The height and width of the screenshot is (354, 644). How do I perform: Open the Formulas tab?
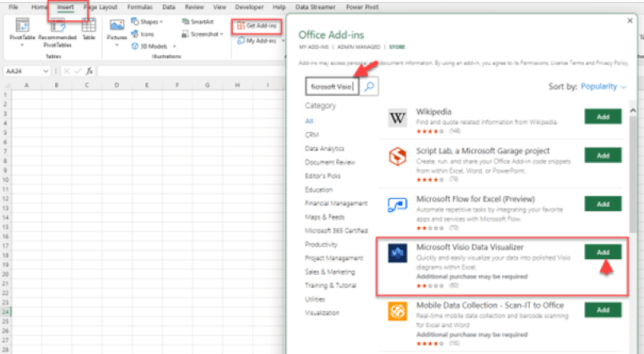(140, 7)
